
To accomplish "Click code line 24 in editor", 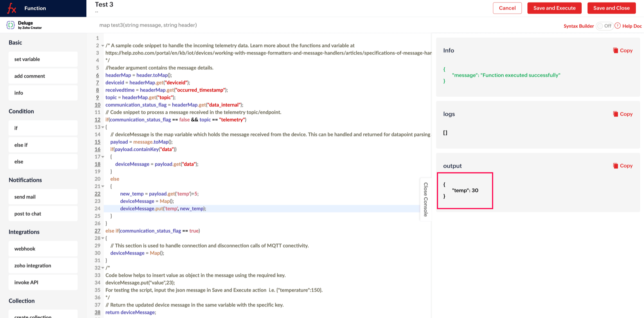I will [x=250, y=209].
